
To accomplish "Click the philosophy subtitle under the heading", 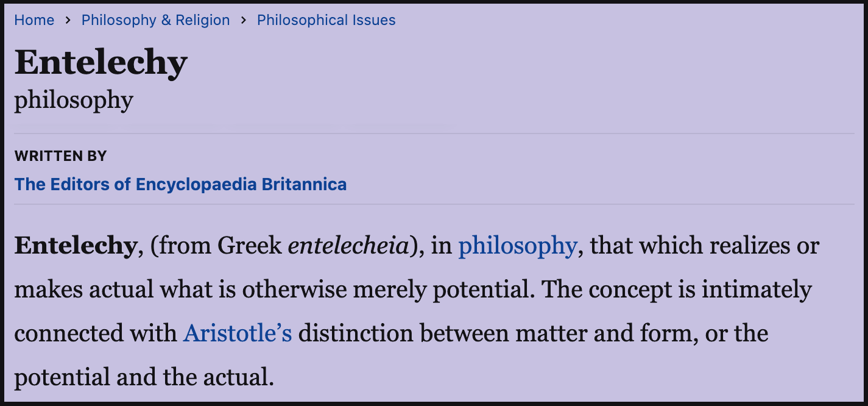I will [74, 100].
